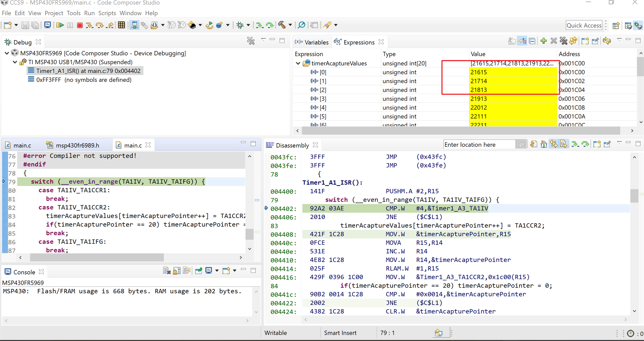Image resolution: width=644 pixels, height=341 pixels.
Task: Close the active main.c editor tab
Action: click(x=148, y=145)
